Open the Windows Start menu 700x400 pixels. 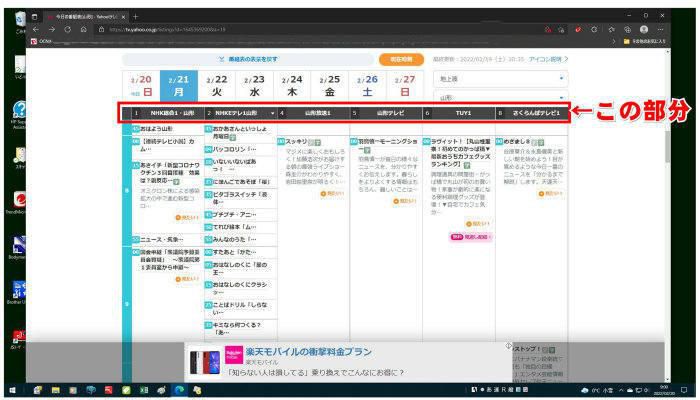(x=13, y=389)
